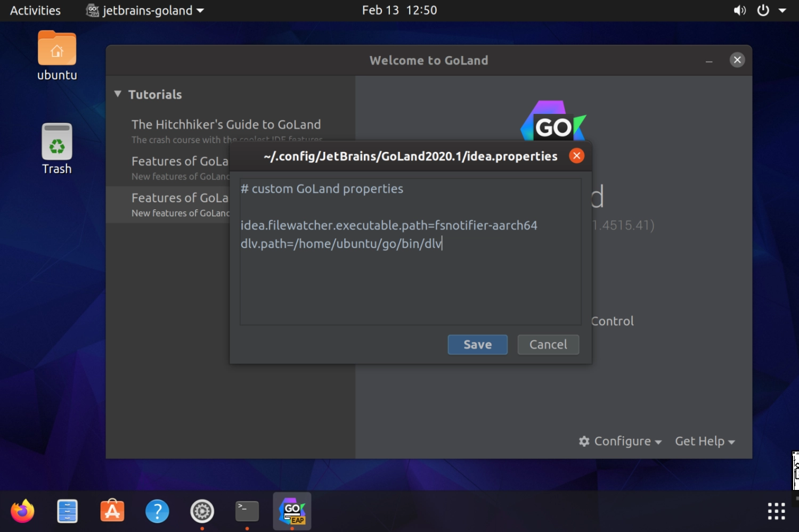
Task: Open the Trash desktop icon
Action: pos(57,149)
